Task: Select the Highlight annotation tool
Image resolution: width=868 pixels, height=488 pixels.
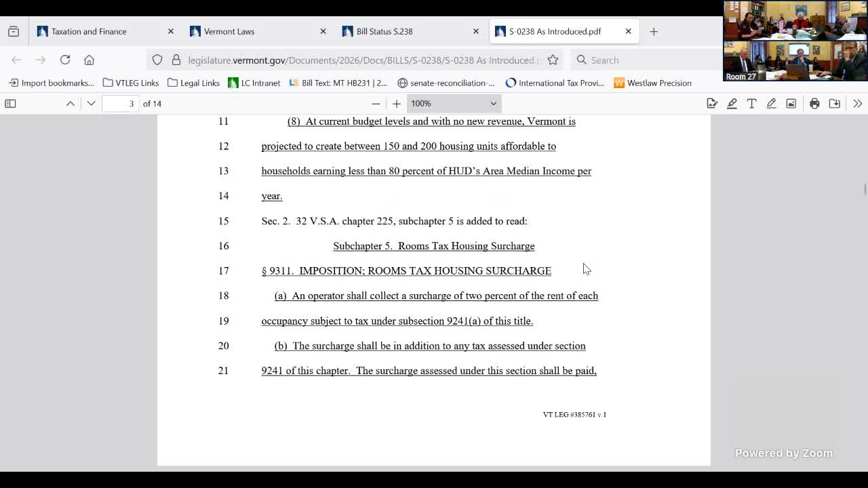Action: click(732, 103)
